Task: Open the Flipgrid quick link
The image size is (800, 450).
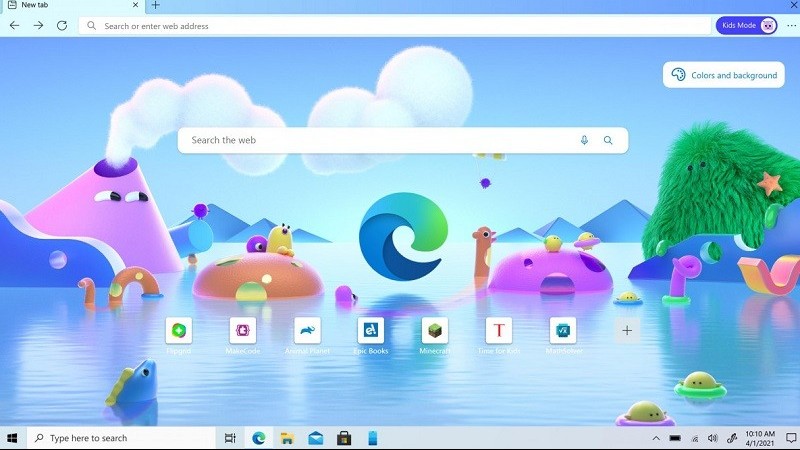Action: coord(179,335)
